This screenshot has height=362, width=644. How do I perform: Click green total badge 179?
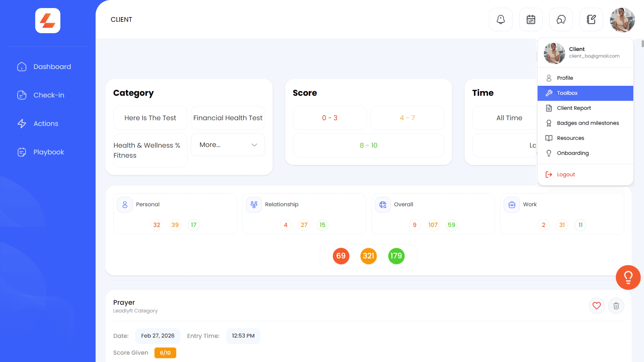pyautogui.click(x=396, y=256)
